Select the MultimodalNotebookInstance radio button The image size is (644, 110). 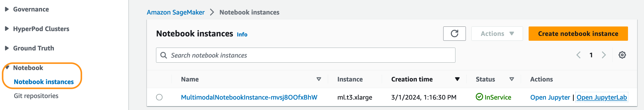[159, 97]
